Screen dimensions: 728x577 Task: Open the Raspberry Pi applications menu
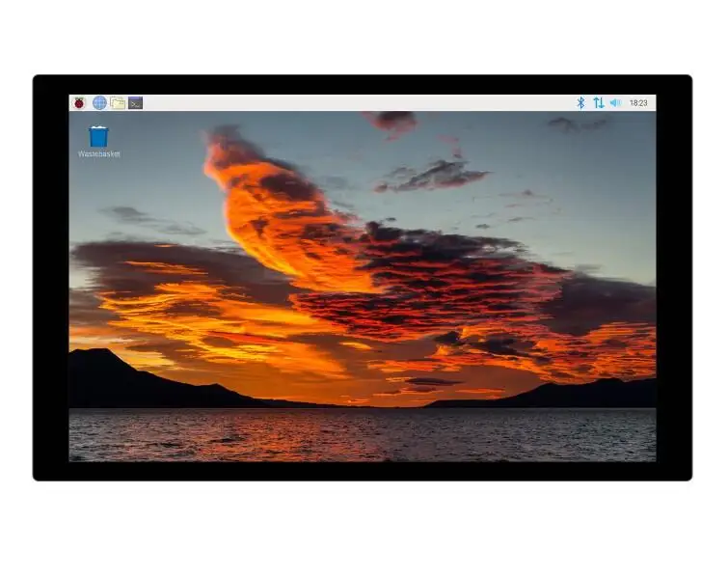[79, 102]
